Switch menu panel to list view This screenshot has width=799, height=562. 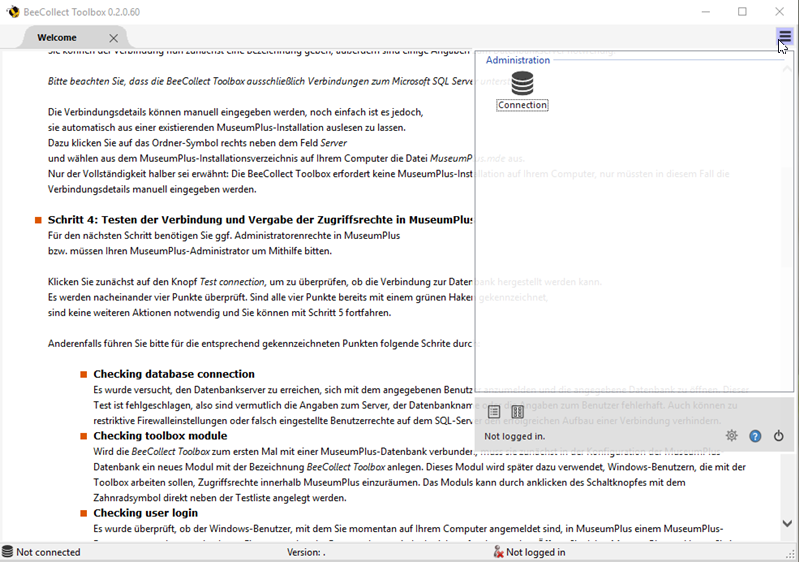click(494, 412)
